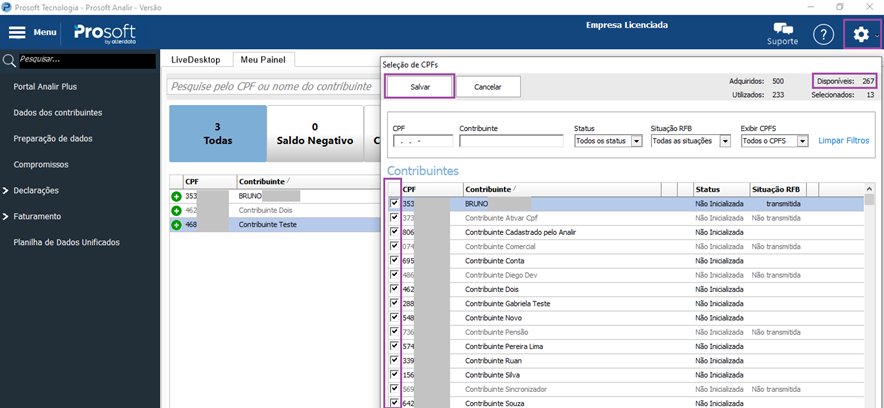Viewport: 884px width, 408px height.
Task: Toggle checkbox for Contribuinte Pensão
Action: [395, 332]
